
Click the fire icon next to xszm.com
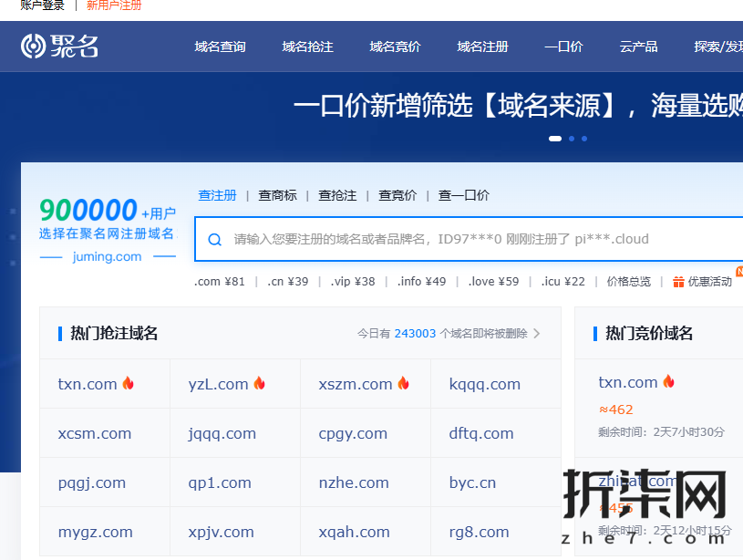[x=402, y=383]
